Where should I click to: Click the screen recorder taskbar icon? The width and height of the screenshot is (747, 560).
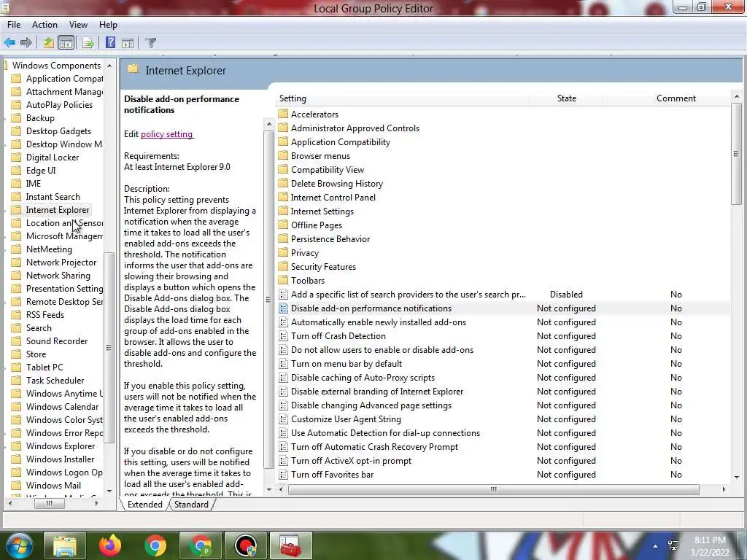[x=246, y=545]
